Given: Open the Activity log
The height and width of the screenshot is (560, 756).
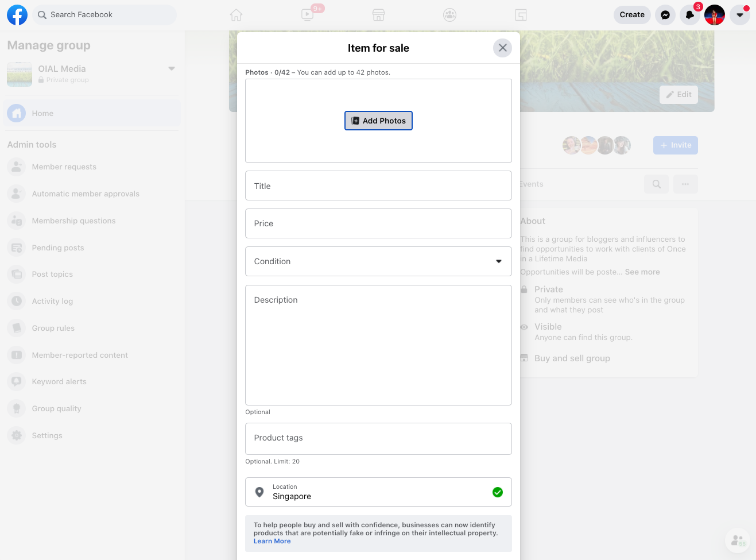Looking at the screenshot, I should [92, 301].
